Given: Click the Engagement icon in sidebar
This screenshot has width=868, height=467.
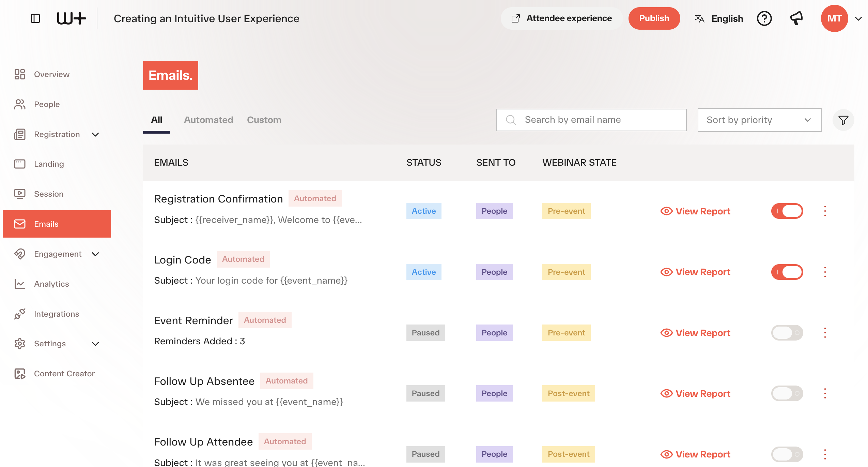Looking at the screenshot, I should point(20,254).
